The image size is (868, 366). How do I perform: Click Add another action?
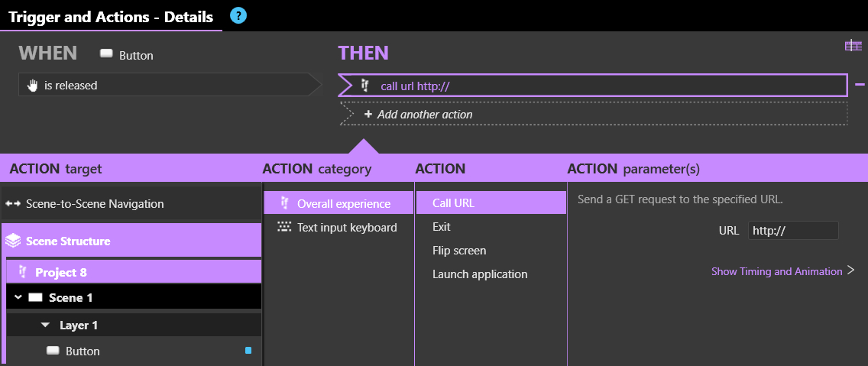(x=424, y=114)
